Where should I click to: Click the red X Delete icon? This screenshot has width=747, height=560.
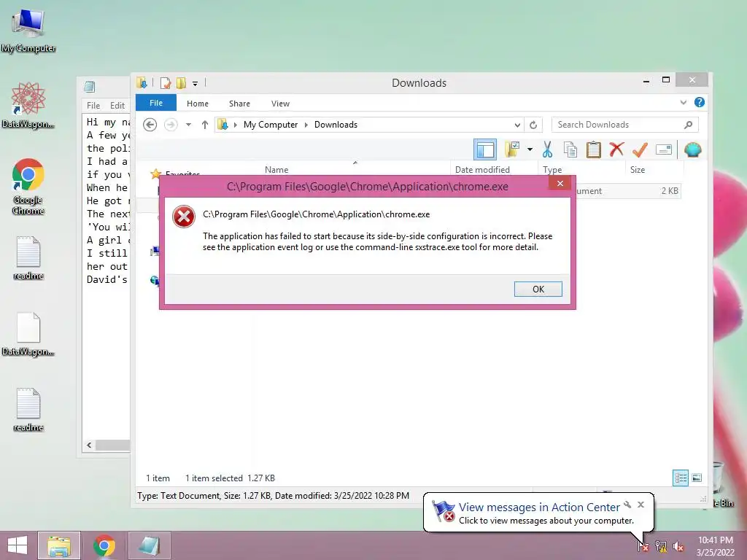[616, 149]
